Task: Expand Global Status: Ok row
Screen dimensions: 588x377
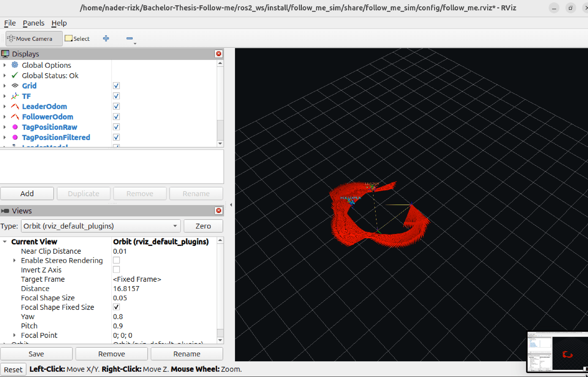Action: [x=4, y=75]
